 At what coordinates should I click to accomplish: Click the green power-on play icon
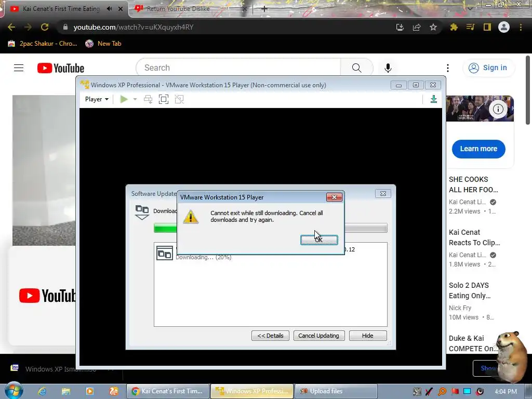pos(124,99)
